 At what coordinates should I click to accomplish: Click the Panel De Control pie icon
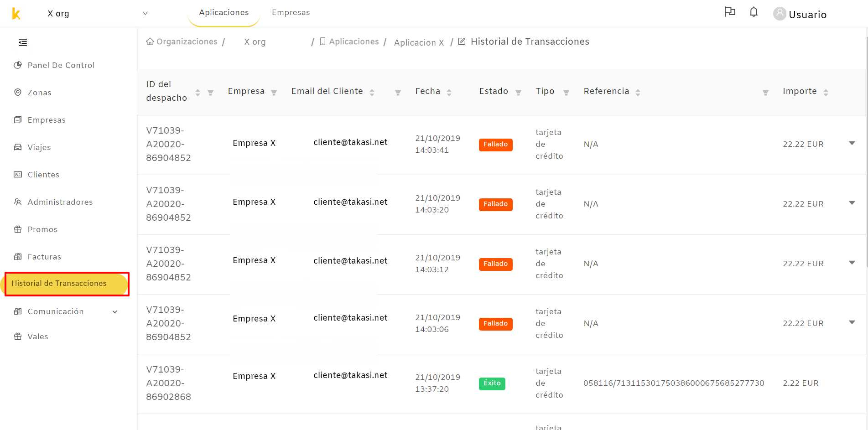pyautogui.click(x=18, y=65)
